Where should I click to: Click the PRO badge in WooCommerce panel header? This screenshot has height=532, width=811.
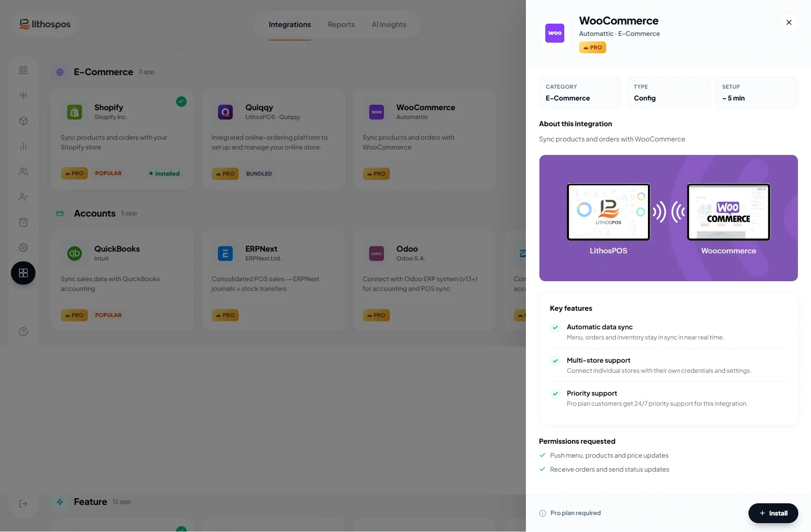coord(593,47)
